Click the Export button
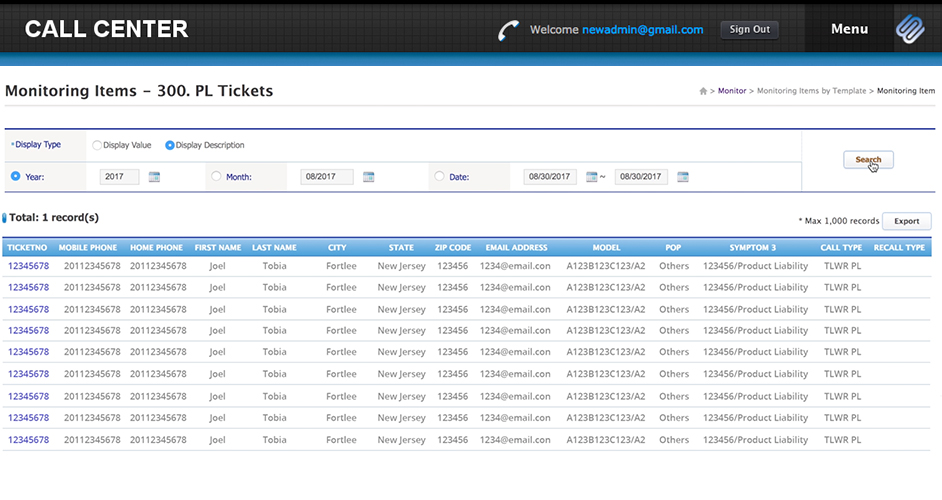This screenshot has width=942, height=500. coord(907,221)
